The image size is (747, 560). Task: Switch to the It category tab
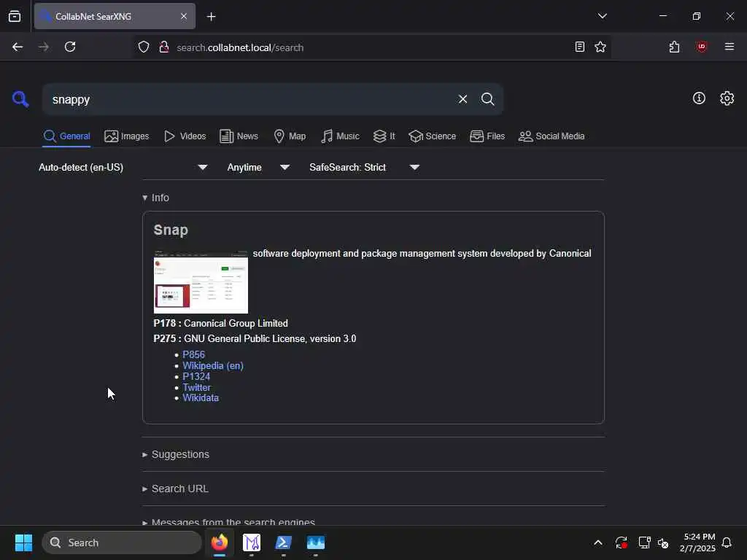pos(384,136)
